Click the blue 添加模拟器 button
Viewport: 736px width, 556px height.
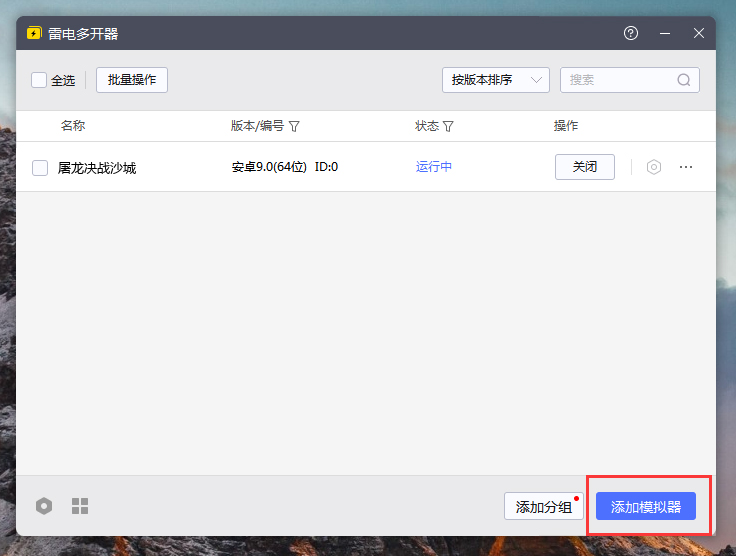click(645, 507)
